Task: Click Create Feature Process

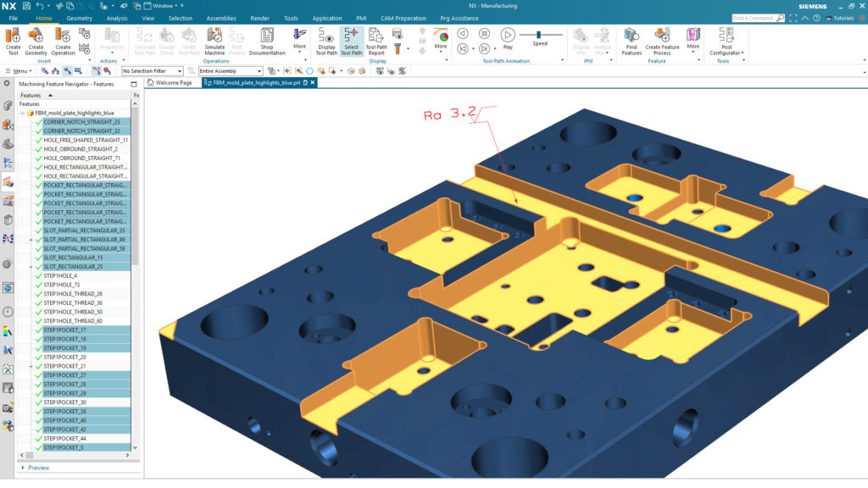Action: [662, 42]
